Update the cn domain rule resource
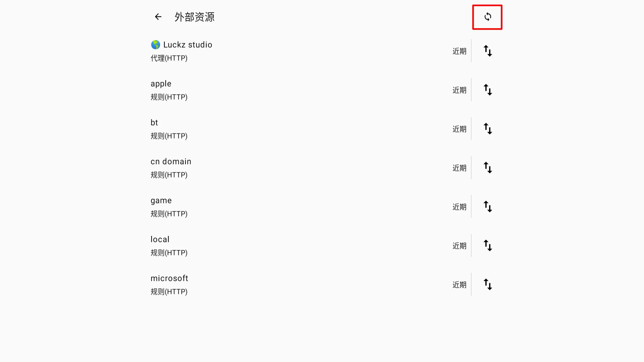 click(x=487, y=168)
